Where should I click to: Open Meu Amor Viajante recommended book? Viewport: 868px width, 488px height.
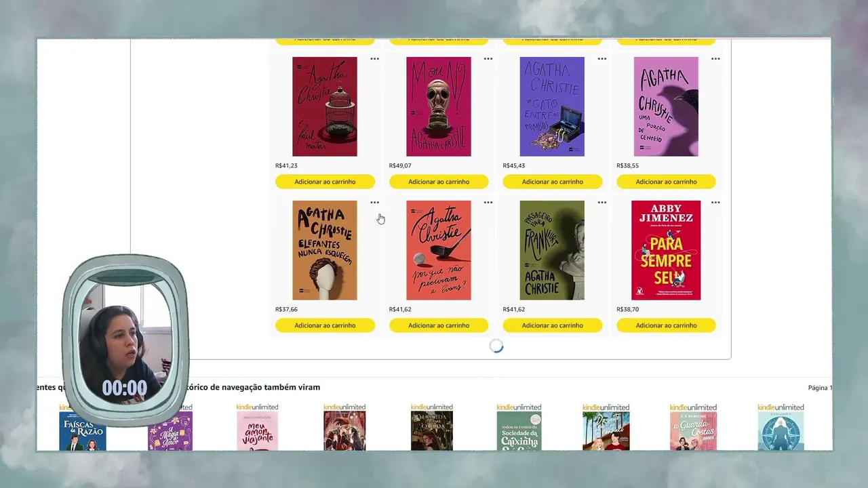[x=257, y=430]
